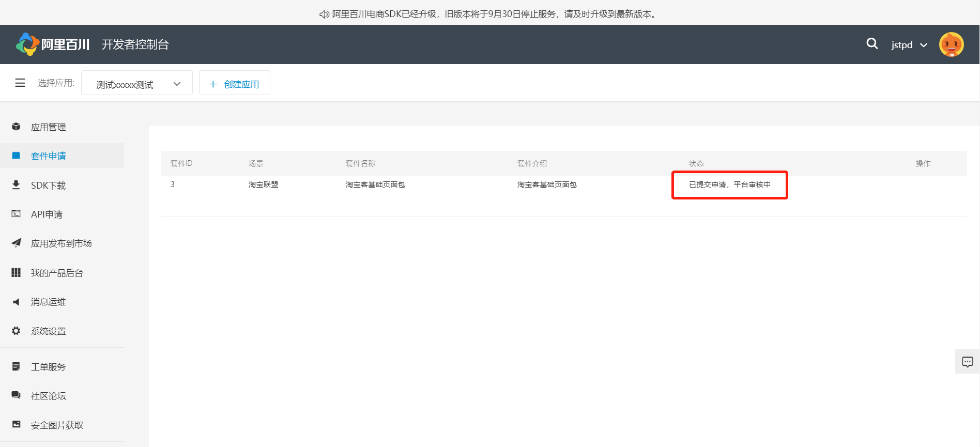Viewport: 980px width, 447px height.
Task: Click the 操作 column header
Action: click(923, 163)
